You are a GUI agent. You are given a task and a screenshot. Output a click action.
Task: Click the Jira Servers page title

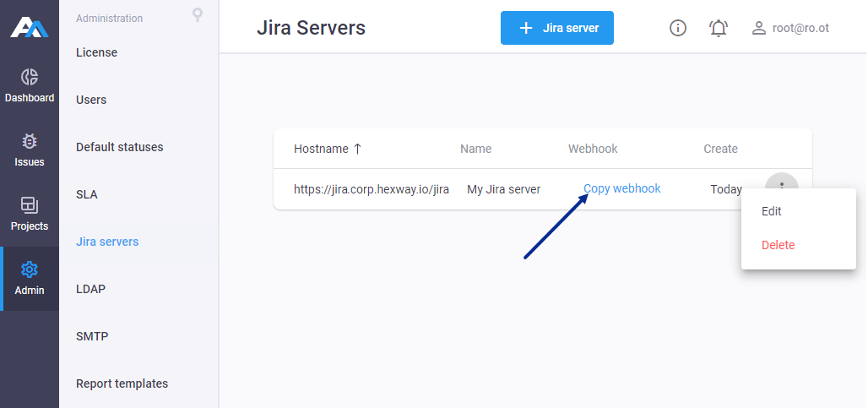311,28
